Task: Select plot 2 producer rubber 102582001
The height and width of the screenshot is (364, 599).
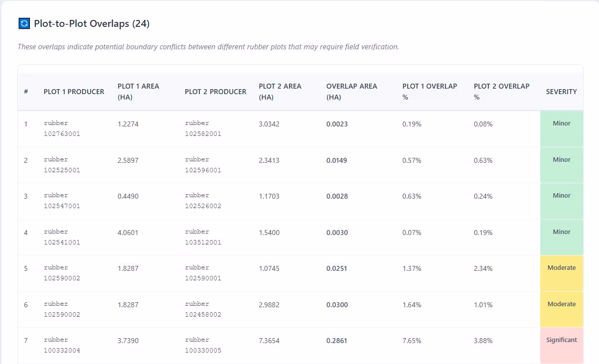Action: (203, 128)
